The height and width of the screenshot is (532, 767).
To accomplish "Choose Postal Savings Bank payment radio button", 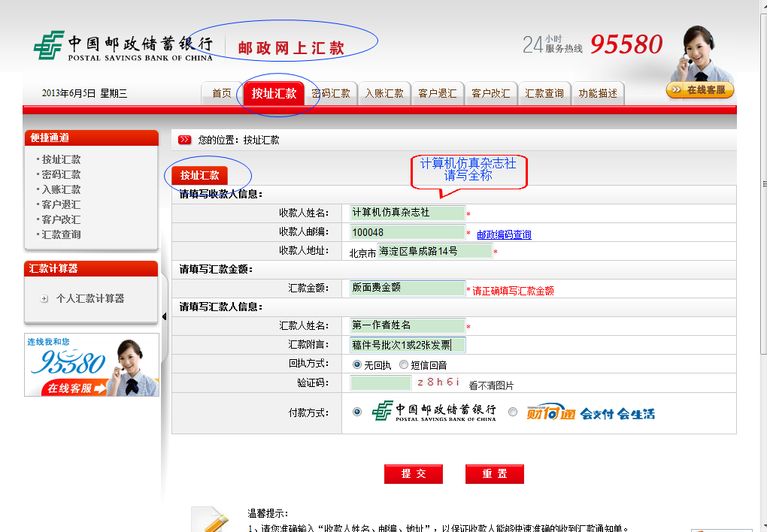I will (x=357, y=412).
